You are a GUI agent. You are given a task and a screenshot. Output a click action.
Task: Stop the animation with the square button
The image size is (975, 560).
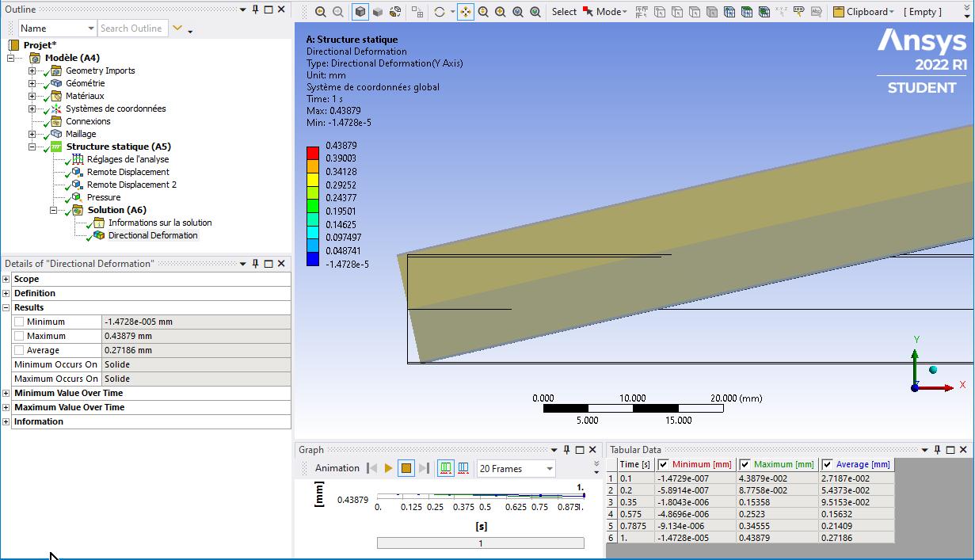tap(406, 468)
